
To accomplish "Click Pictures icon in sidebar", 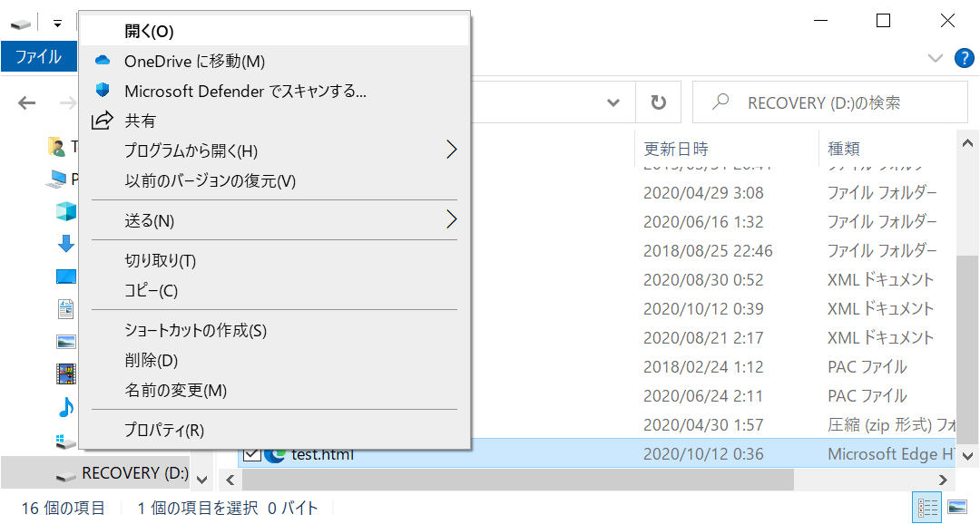I will click(65, 342).
